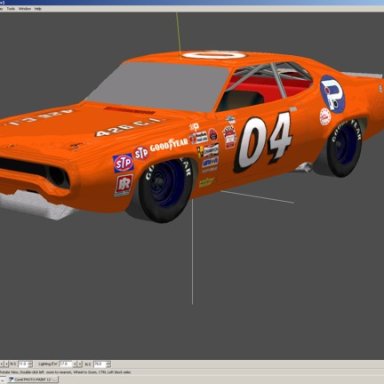Click the last numeric field in bottom toolbar
The width and height of the screenshot is (384, 384).
click(x=100, y=364)
